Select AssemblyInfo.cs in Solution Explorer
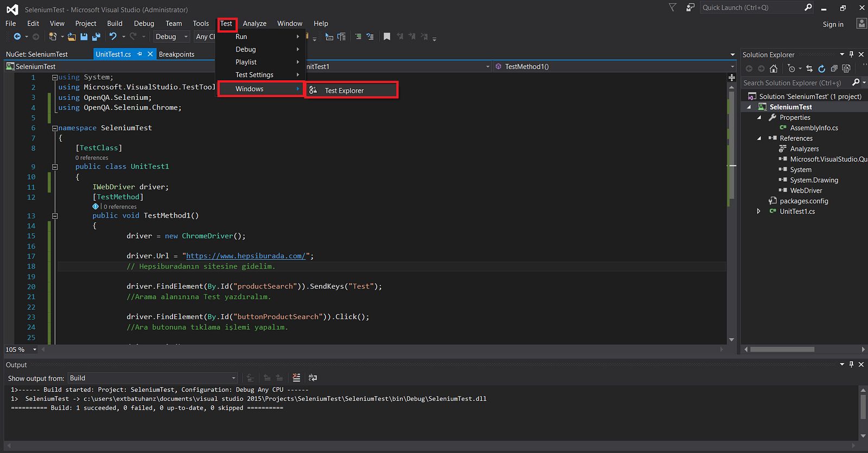Screen dimensions: 868x453 tap(814, 128)
